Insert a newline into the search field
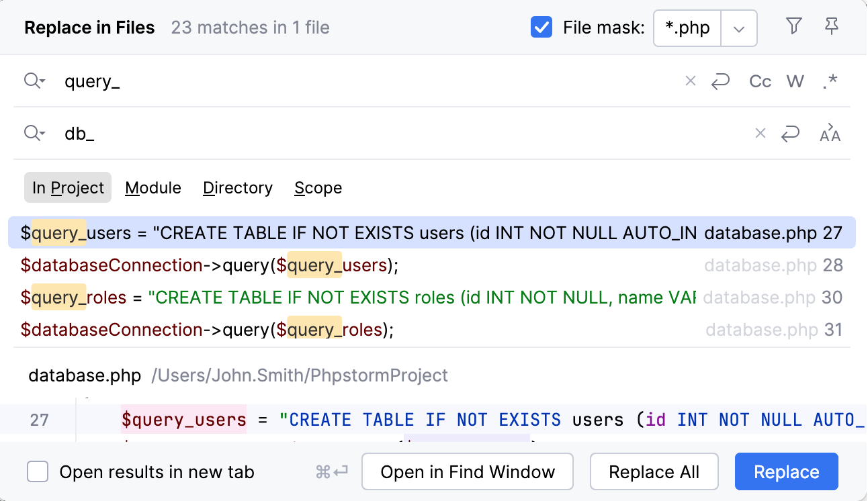Screen dimensions: 868x501 point(721,81)
